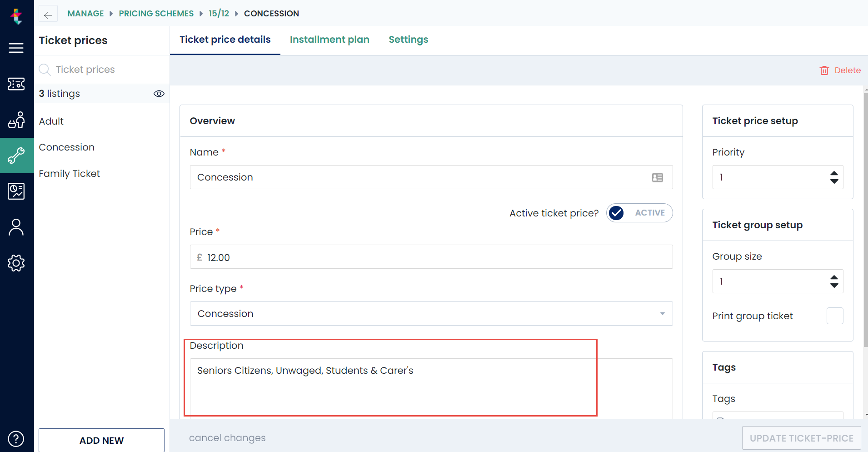Image resolution: width=868 pixels, height=452 pixels.
Task: Switch to the Installment plan tab
Action: tap(329, 40)
